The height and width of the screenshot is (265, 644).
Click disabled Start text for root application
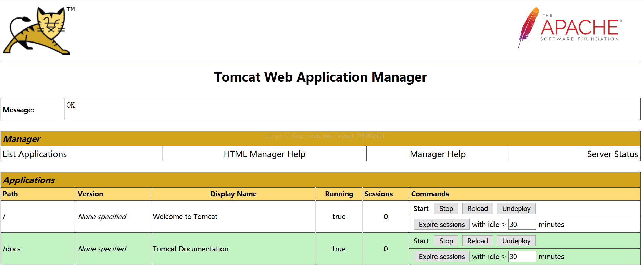(421, 209)
